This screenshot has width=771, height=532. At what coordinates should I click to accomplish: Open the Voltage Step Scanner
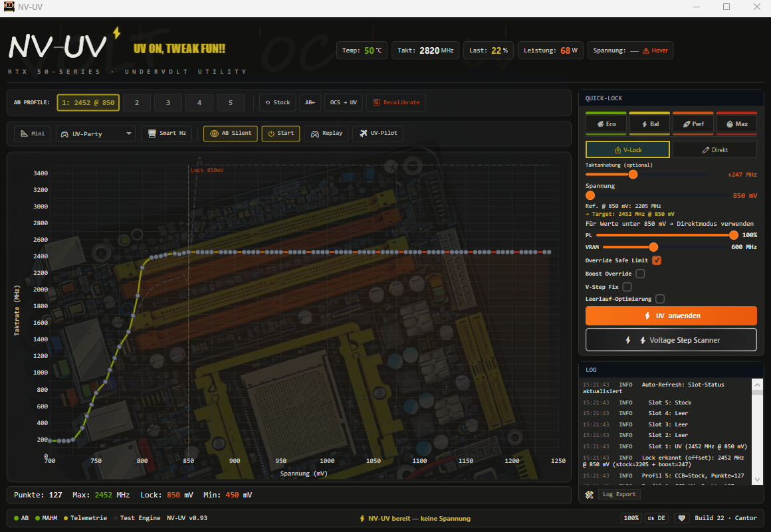click(x=671, y=340)
